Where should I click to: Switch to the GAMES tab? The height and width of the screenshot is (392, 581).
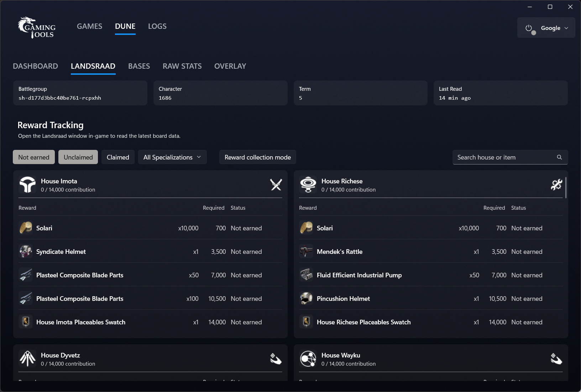tap(89, 26)
